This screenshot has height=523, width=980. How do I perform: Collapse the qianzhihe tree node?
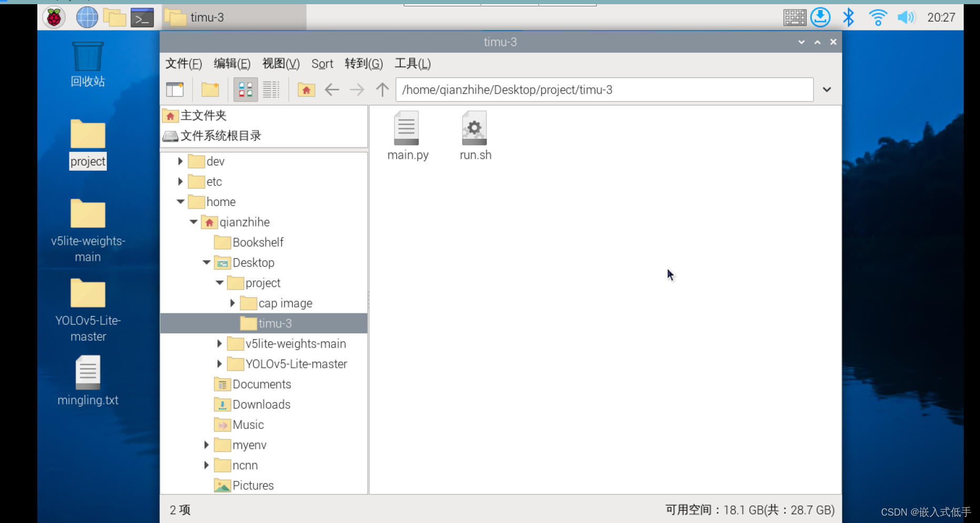coord(193,222)
